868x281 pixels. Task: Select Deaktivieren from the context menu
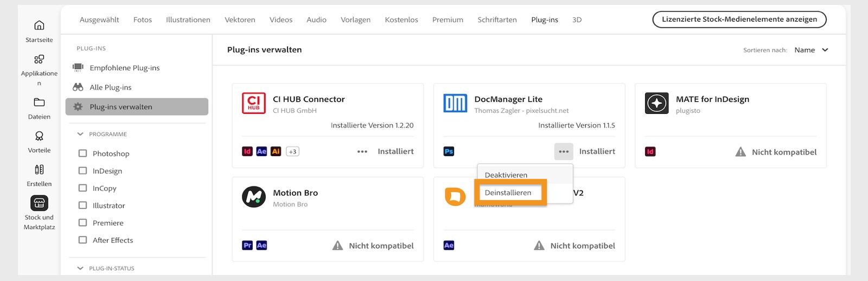525,175
